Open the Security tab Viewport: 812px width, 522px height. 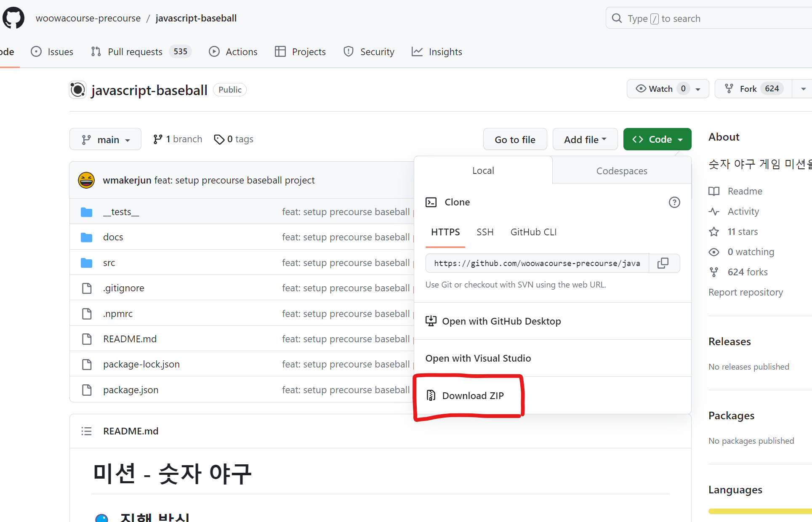point(369,51)
